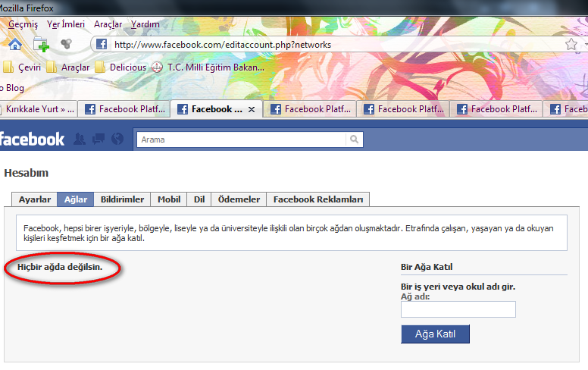Select the Ayarlar account tab

point(35,199)
